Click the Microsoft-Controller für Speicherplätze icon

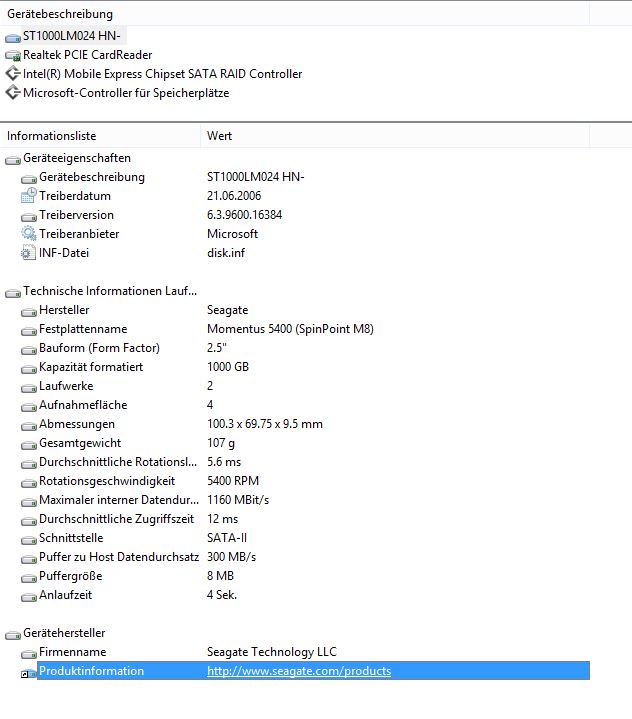pos(13,93)
